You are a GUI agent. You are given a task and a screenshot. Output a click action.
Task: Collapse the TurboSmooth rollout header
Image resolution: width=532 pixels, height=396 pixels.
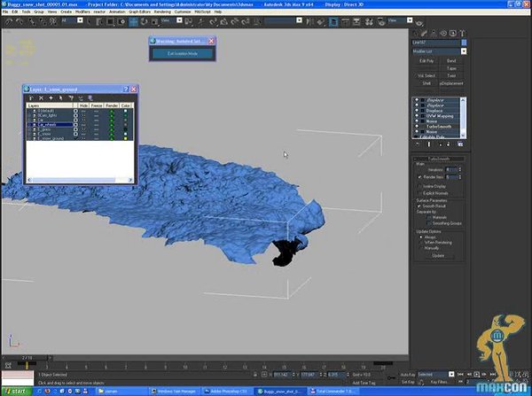coord(439,159)
